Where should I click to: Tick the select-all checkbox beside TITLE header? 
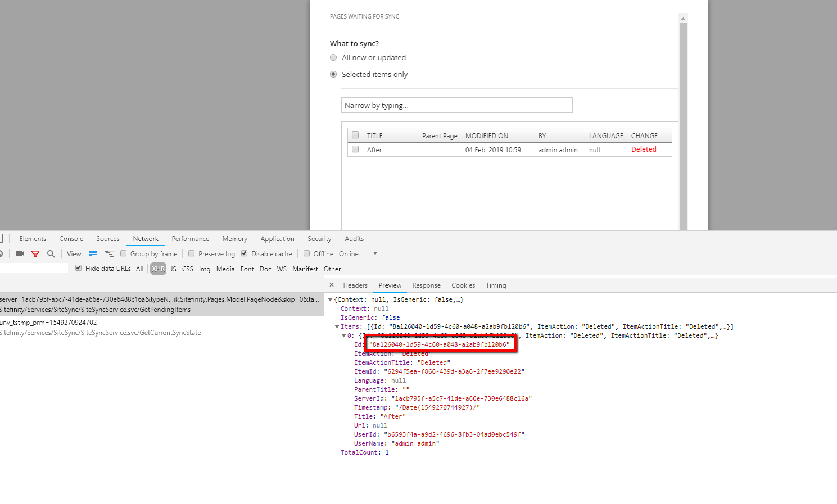click(355, 135)
